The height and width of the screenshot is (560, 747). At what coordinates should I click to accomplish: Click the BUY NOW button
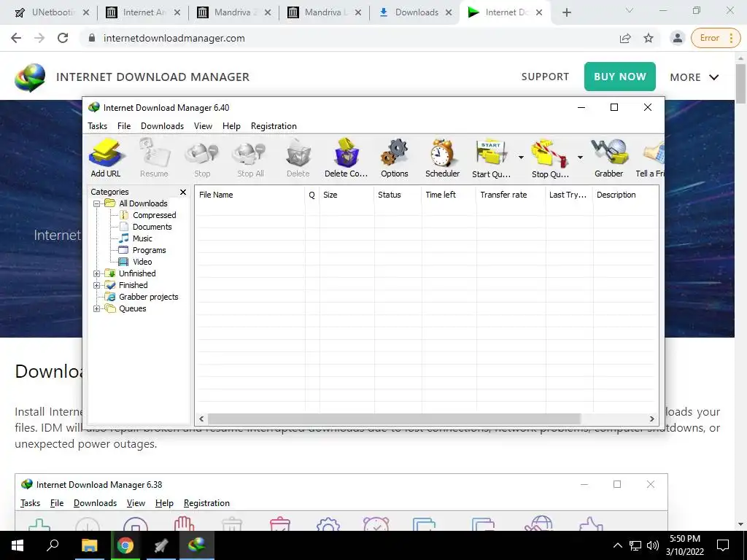pos(620,77)
